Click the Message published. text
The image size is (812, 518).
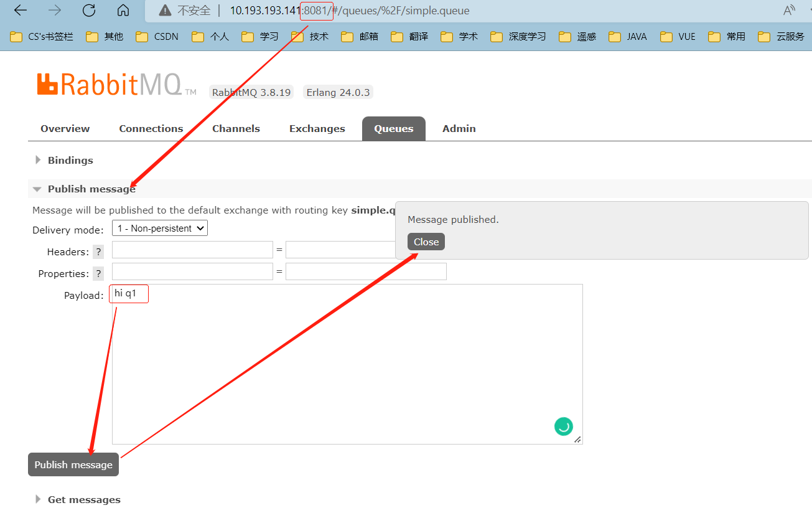pos(453,219)
